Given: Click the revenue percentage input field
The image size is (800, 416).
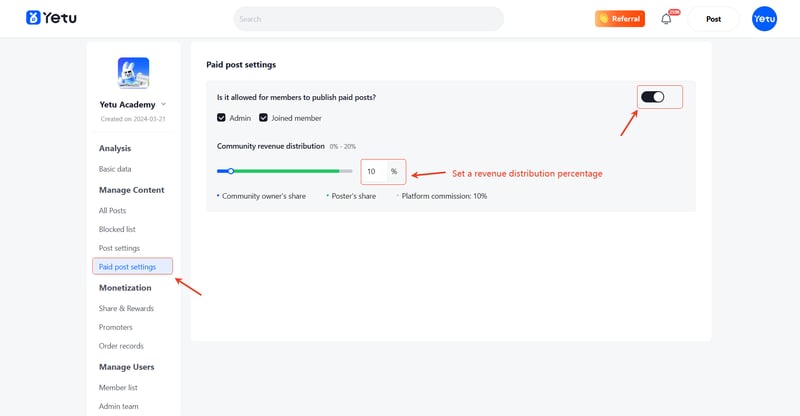Looking at the screenshot, I should tap(376, 172).
